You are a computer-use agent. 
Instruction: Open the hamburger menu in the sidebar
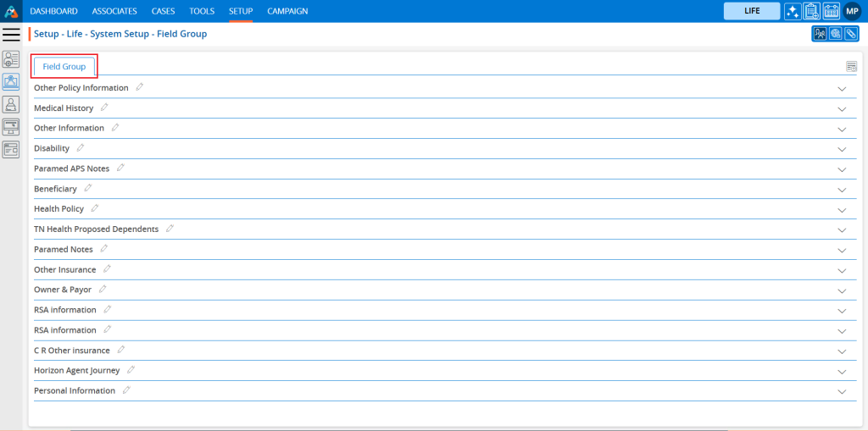click(x=11, y=34)
